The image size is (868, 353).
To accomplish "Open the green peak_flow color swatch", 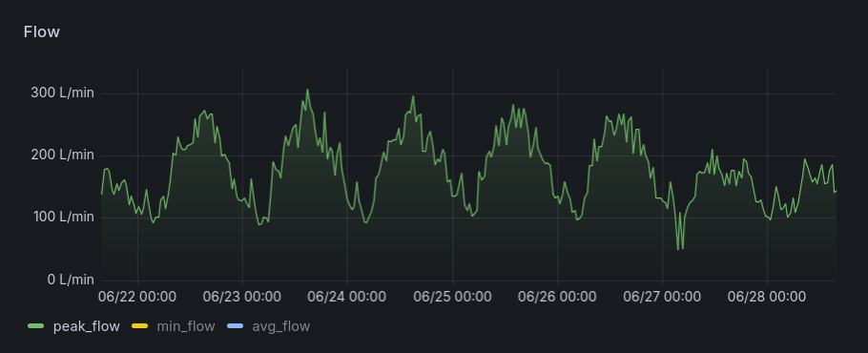I will [x=35, y=326].
